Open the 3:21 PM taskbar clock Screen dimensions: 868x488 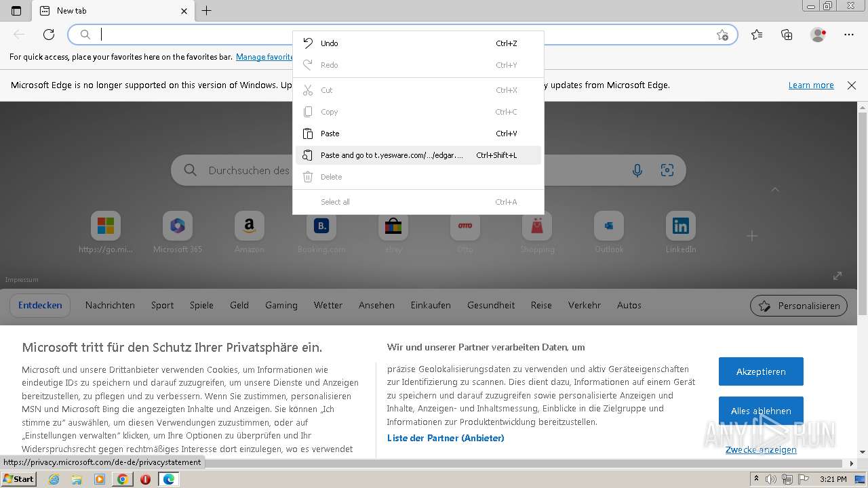tap(833, 479)
